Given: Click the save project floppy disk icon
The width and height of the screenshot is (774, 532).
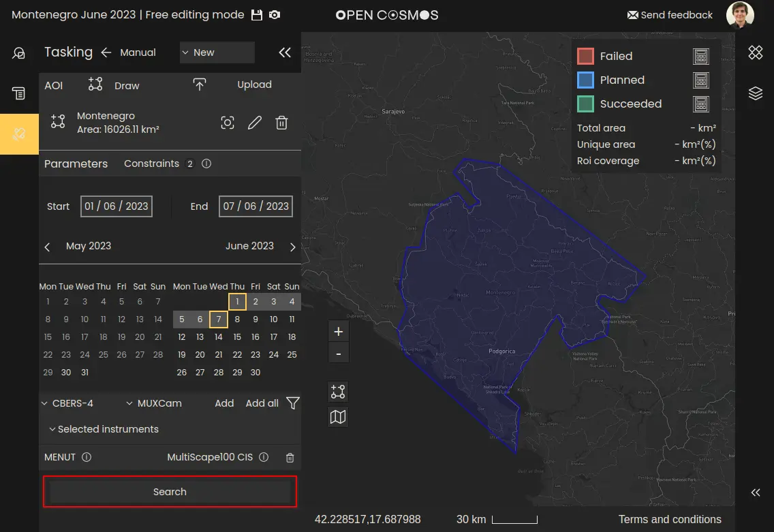Looking at the screenshot, I should click(x=257, y=15).
